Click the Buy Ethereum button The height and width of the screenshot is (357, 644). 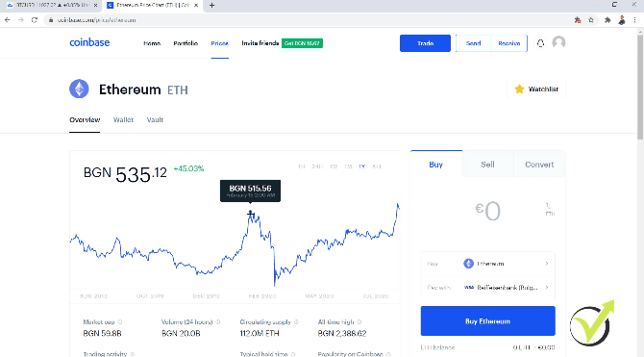click(x=487, y=320)
